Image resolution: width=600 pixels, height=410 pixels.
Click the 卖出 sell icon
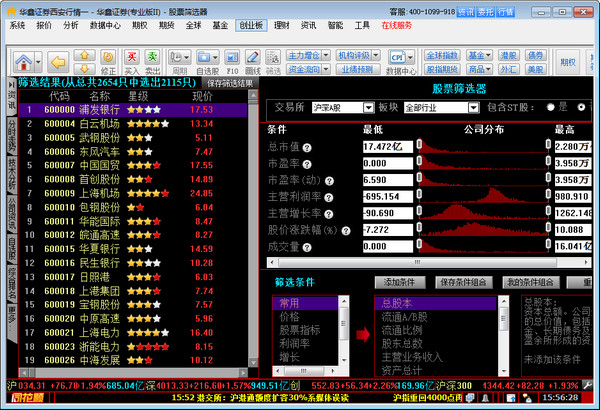pyautogui.click(x=152, y=57)
